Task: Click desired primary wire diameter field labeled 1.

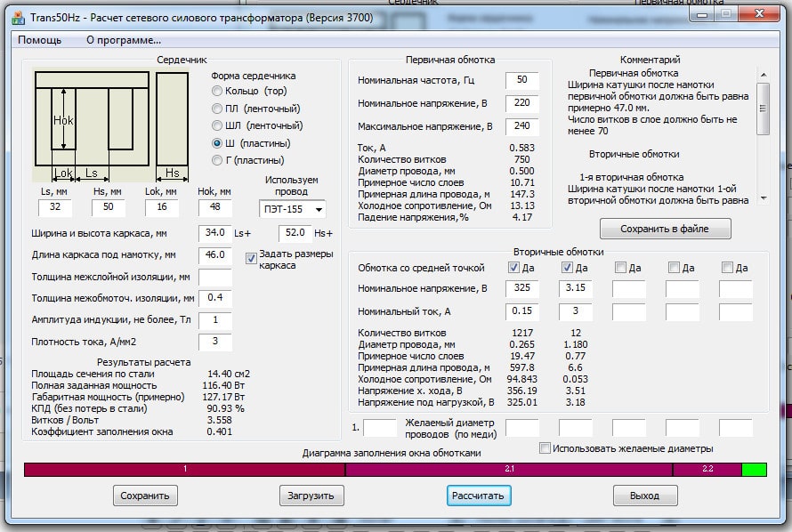Action: (380, 428)
